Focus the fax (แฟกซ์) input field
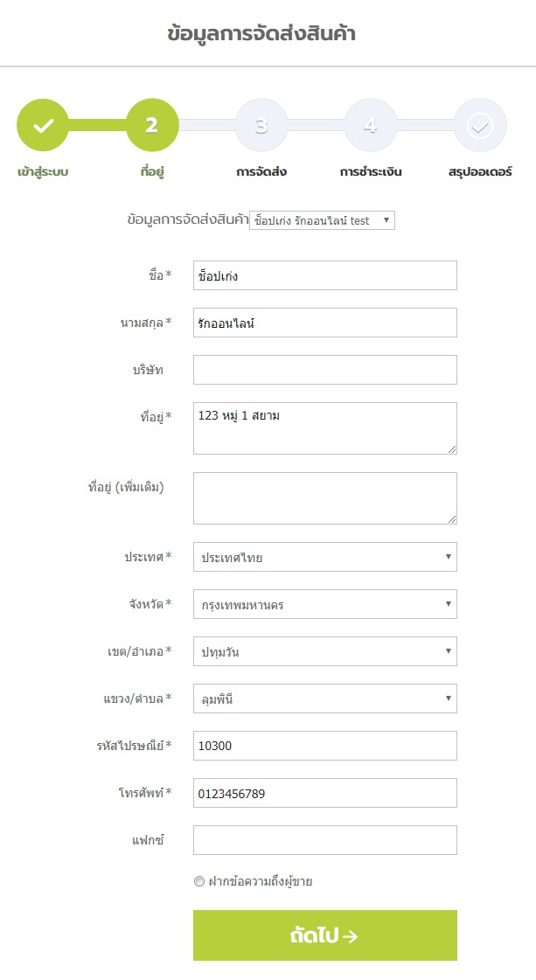Screen dimensions: 536x980 324,840
